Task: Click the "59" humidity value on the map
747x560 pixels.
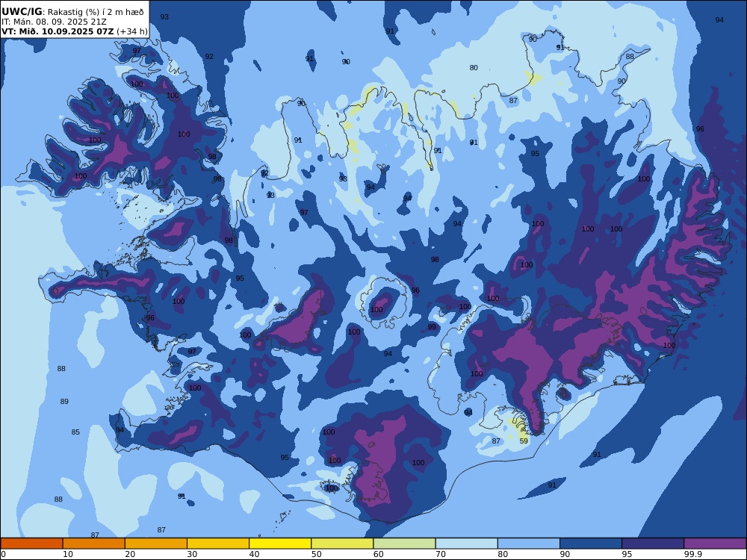Action: (524, 441)
